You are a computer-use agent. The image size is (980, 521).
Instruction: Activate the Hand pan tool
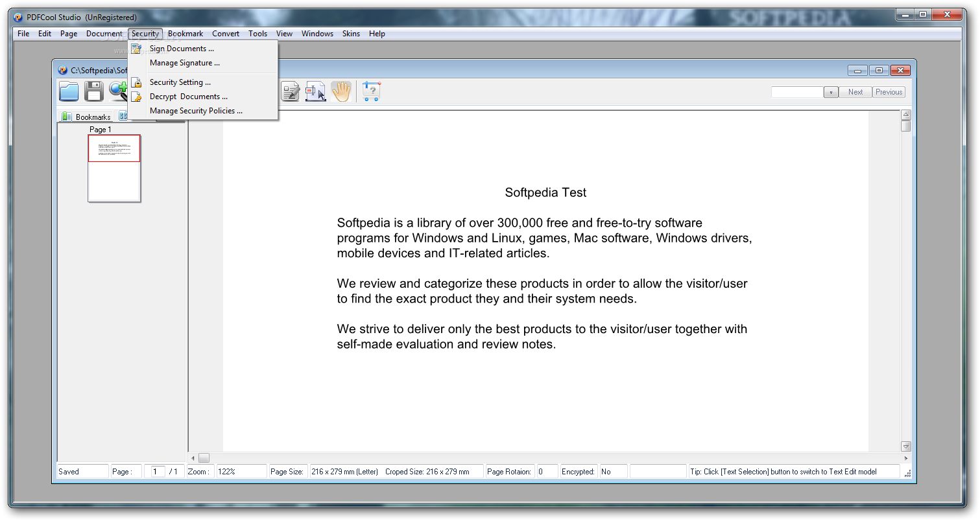click(x=341, y=91)
